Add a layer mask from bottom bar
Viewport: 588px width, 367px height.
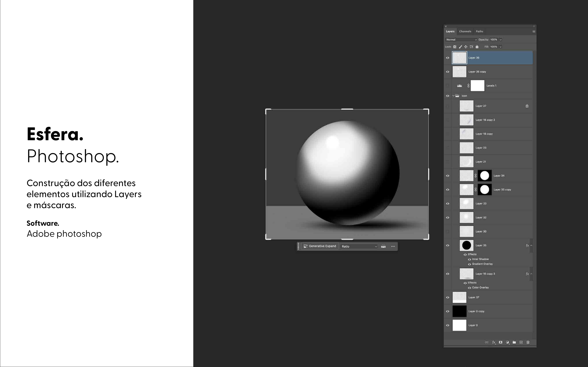(501, 342)
